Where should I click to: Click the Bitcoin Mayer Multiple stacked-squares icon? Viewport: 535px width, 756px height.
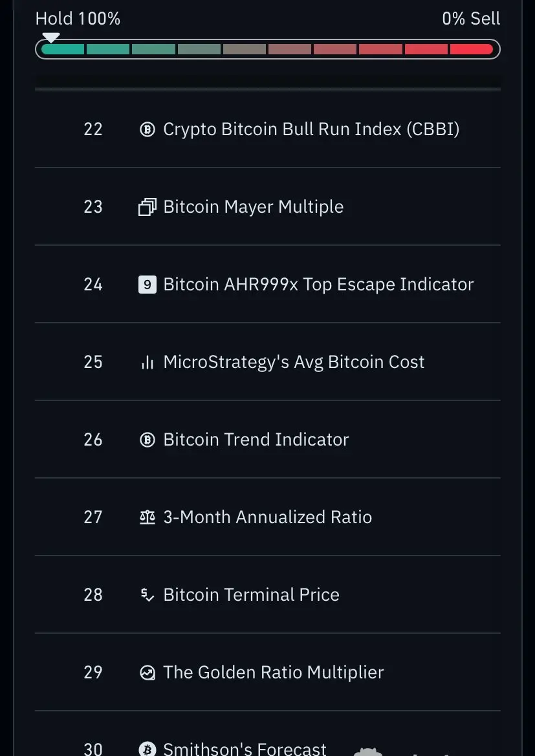(147, 207)
